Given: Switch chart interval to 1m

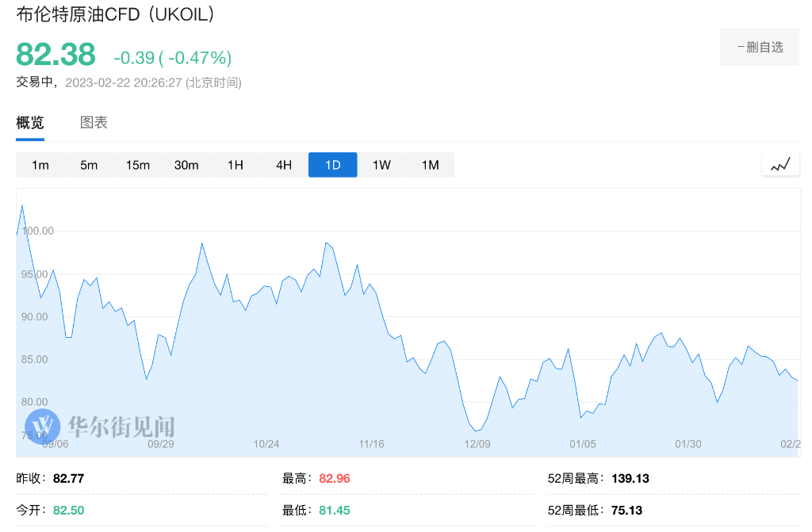Looking at the screenshot, I should point(40,164).
